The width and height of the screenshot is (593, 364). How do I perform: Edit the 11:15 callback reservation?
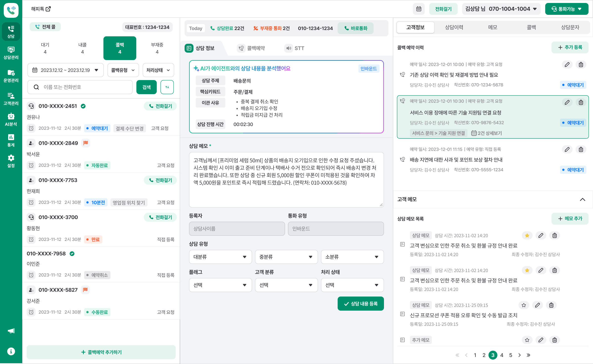pos(567,150)
